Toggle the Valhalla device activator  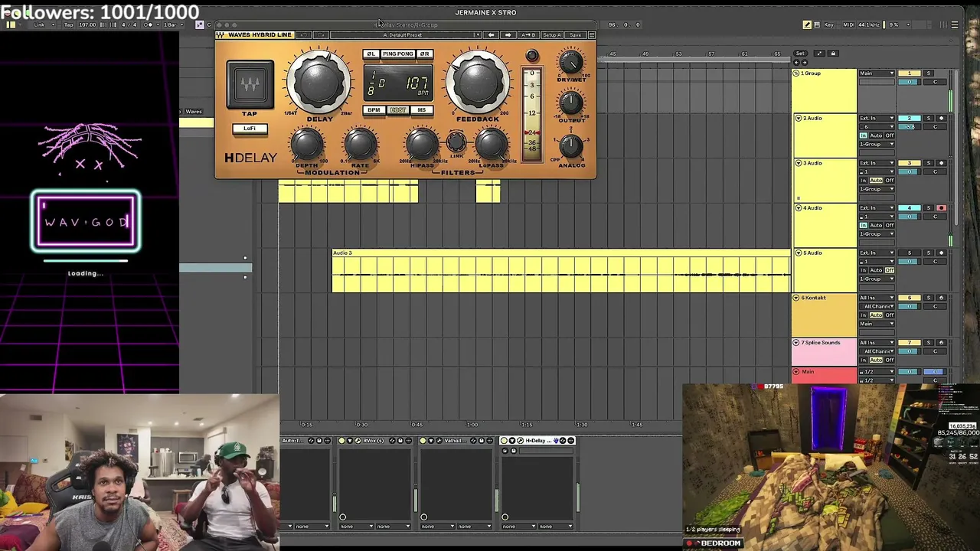coord(423,441)
